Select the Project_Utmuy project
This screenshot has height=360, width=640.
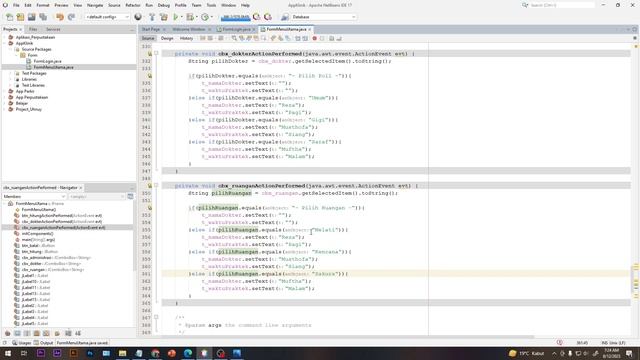click(x=28, y=109)
